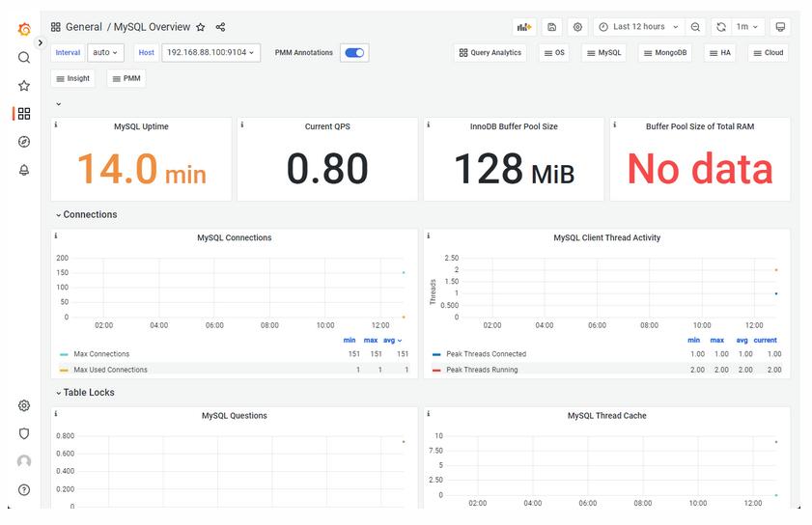Open the 1m refresh interval dropdown

pyautogui.click(x=747, y=27)
